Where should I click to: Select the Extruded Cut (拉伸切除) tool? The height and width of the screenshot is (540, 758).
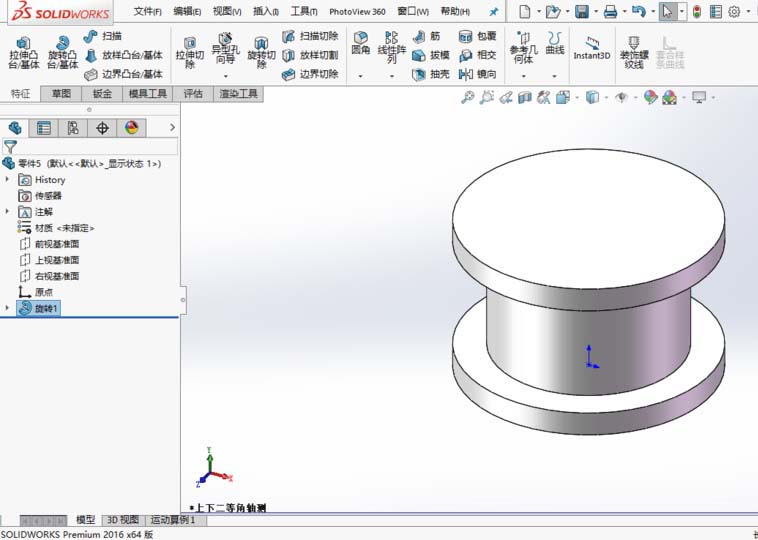click(x=190, y=53)
